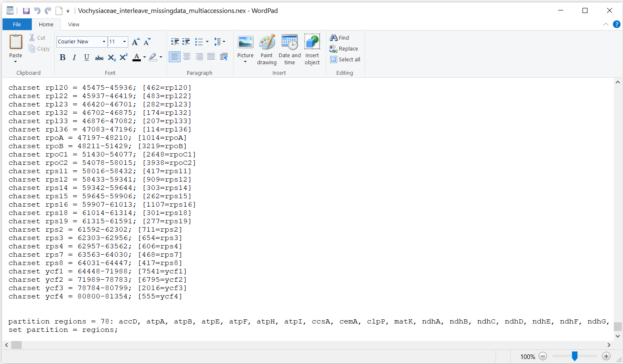The height and width of the screenshot is (364, 623).
Task: Click the bullet list icon
Action: tap(199, 42)
